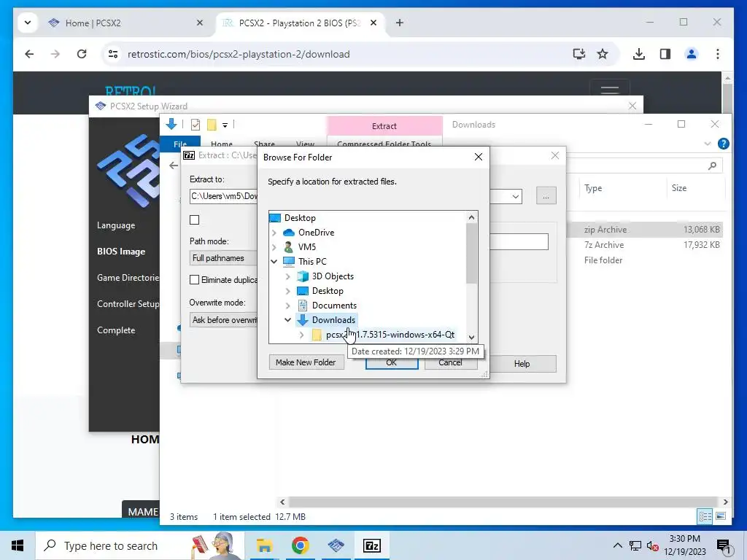This screenshot has width=747, height=560.
Task: Collapse the This PC tree node
Action: [x=274, y=262]
